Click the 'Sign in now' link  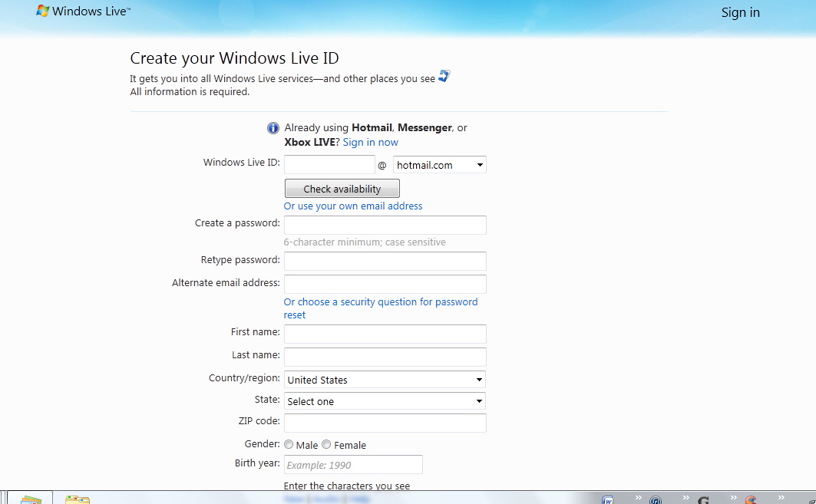tap(370, 142)
